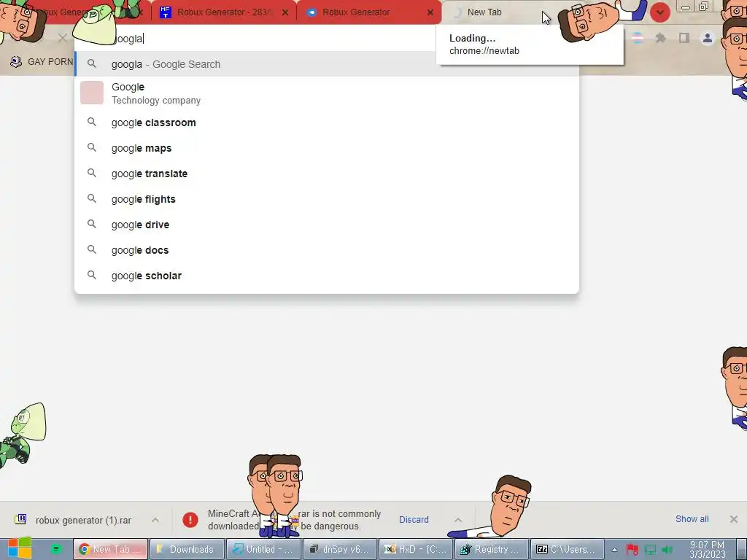Show hidden system tray icons

[x=614, y=550]
